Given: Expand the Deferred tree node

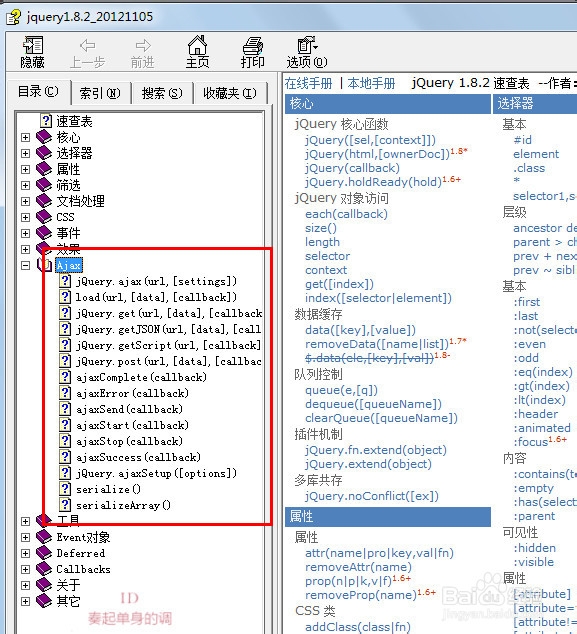Looking at the screenshot, I should [25, 553].
